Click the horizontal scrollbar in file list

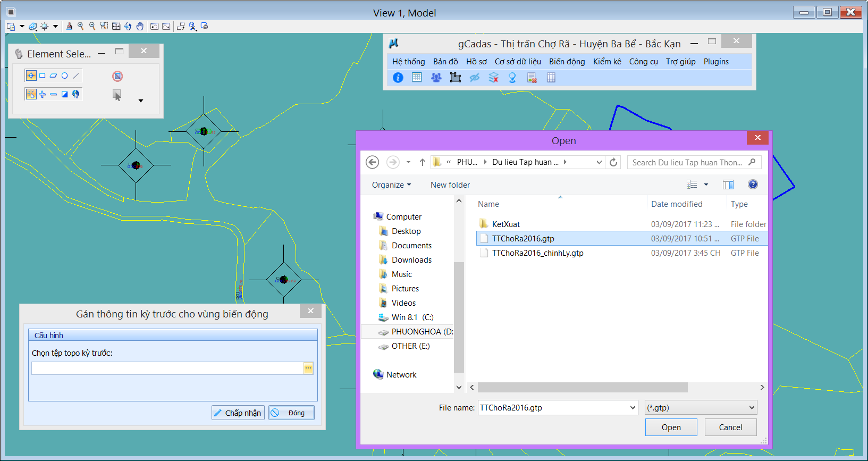click(x=582, y=388)
